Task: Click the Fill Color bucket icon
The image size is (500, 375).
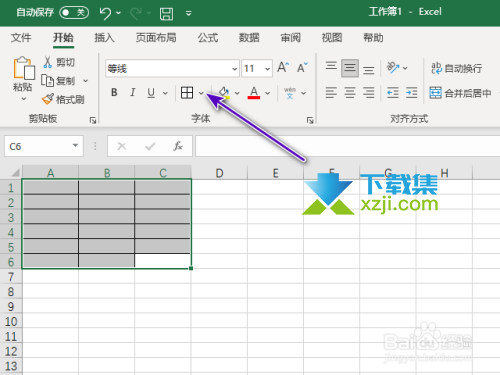Action: [224, 93]
